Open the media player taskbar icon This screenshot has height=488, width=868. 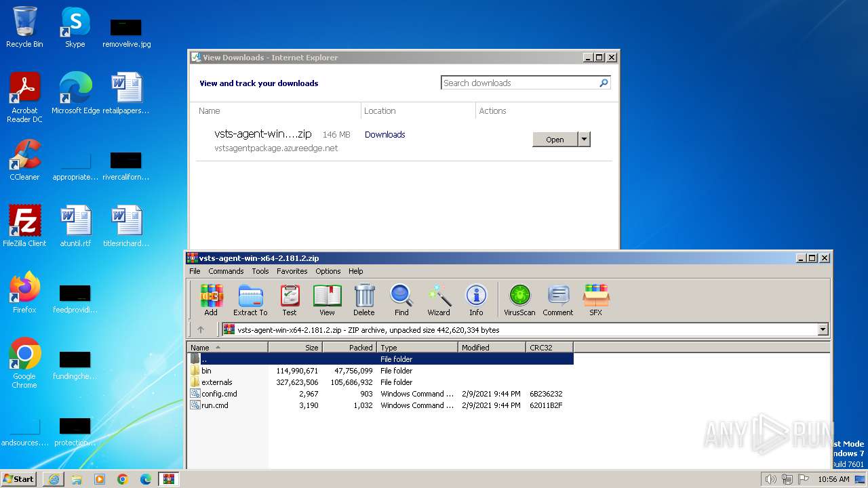(x=100, y=479)
